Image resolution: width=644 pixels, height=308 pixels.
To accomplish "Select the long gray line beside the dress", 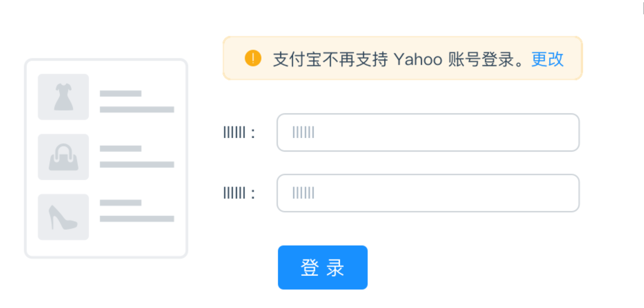I will click(x=137, y=110).
